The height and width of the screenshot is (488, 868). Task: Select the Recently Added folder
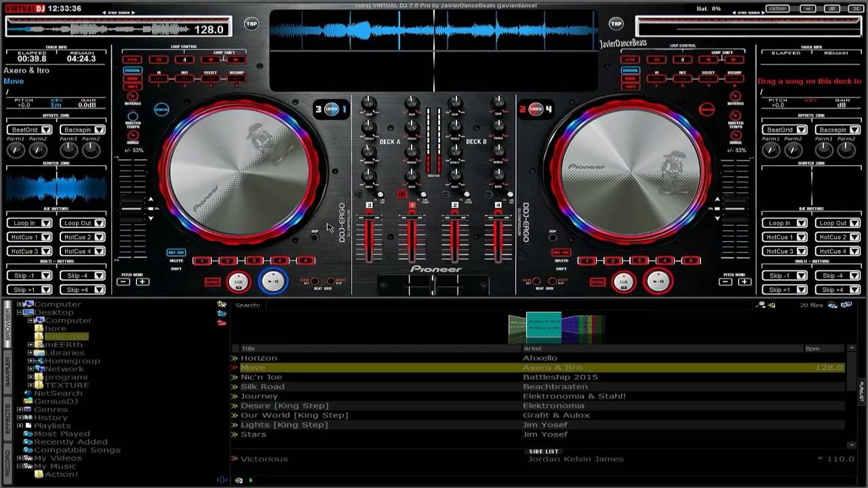(71, 442)
